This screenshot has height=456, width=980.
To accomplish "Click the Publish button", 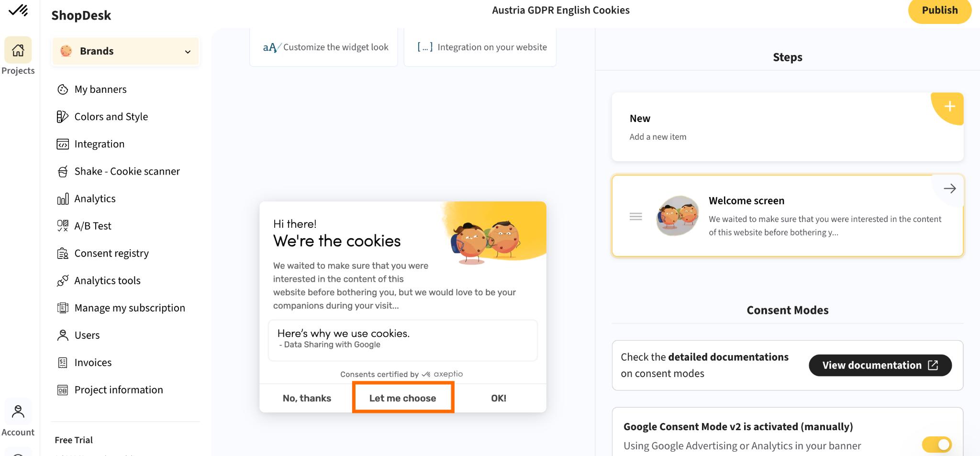I will pyautogui.click(x=940, y=11).
